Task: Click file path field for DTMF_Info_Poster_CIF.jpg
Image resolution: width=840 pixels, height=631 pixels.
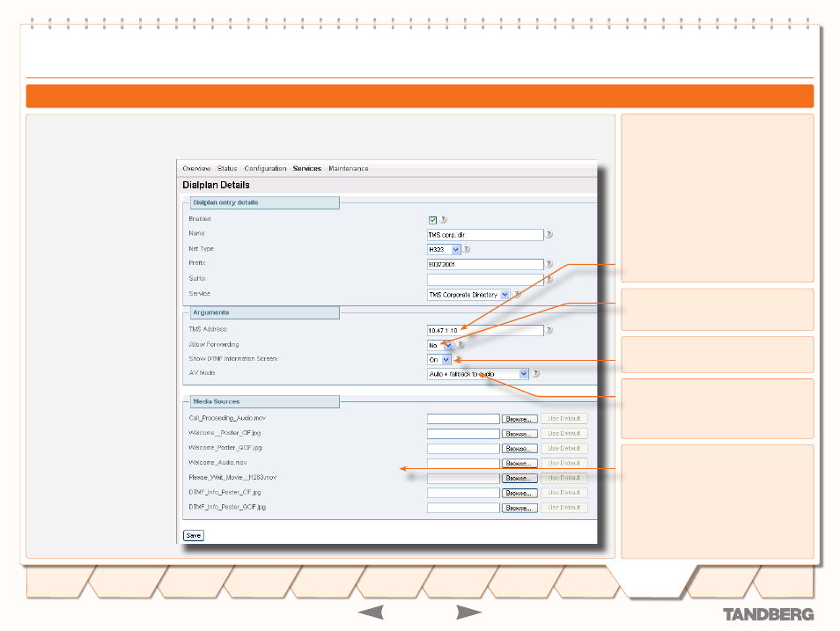Action: point(463,493)
